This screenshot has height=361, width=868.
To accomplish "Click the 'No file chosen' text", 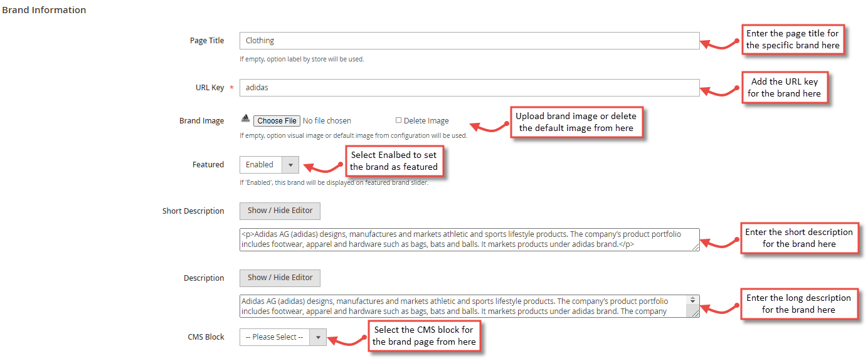I will click(x=327, y=121).
